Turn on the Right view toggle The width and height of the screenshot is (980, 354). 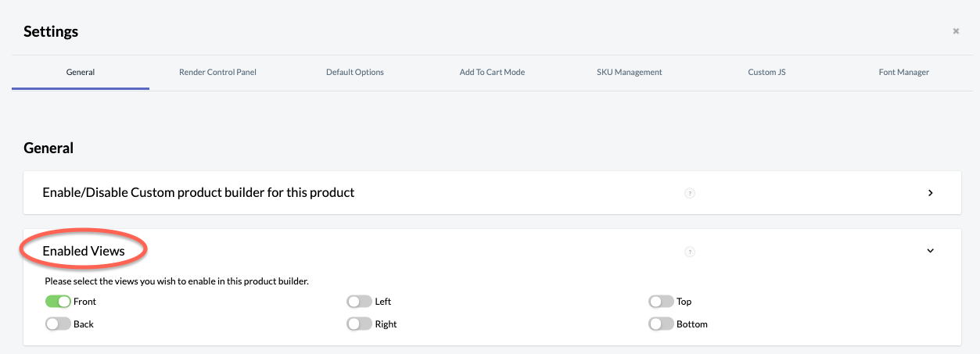[x=359, y=324]
